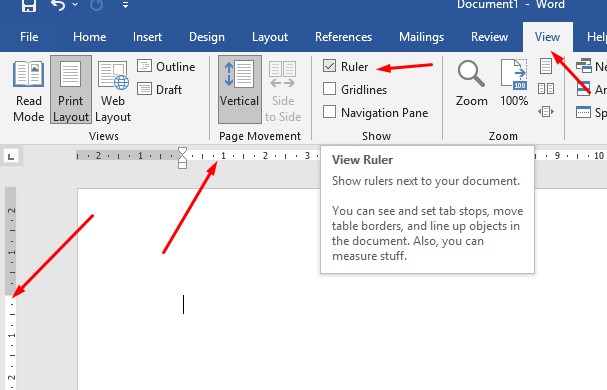
Task: Open Customize Quick Access Toolbar dropdown
Action: [125, 5]
